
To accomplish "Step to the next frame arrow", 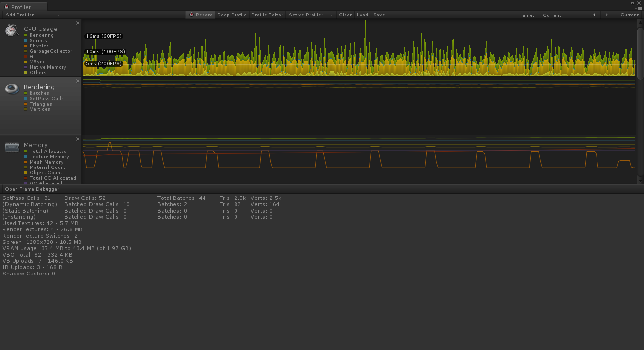I will 607,15.
